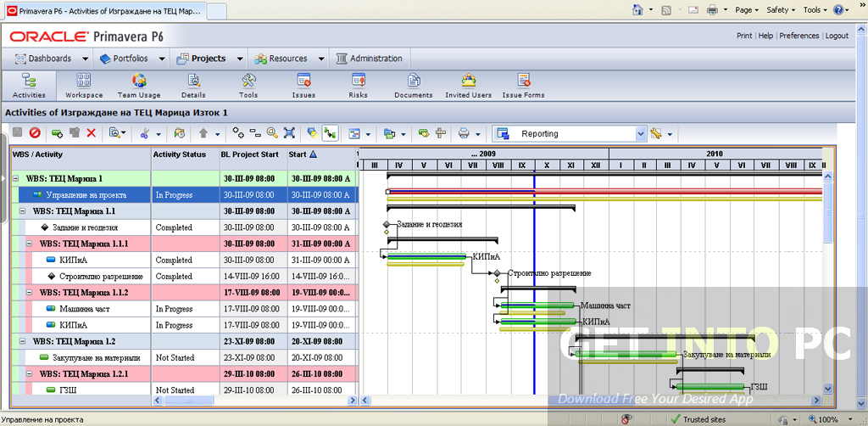
Task: Open dropdown arrow next to scissors icon
Action: (159, 134)
